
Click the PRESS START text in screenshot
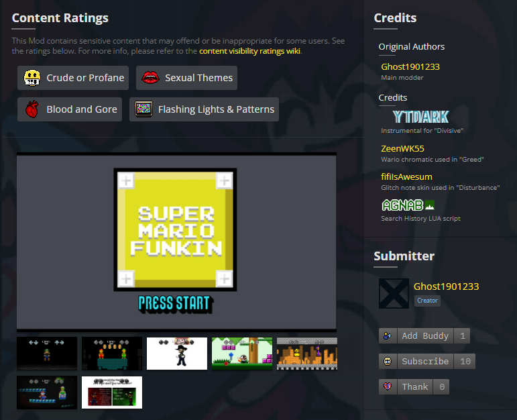175,303
